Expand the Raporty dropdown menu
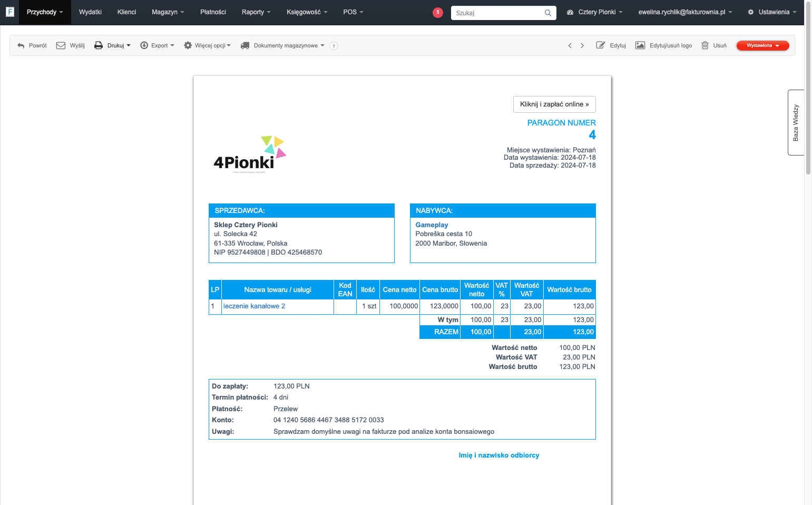The height and width of the screenshot is (505, 812). pyautogui.click(x=256, y=12)
